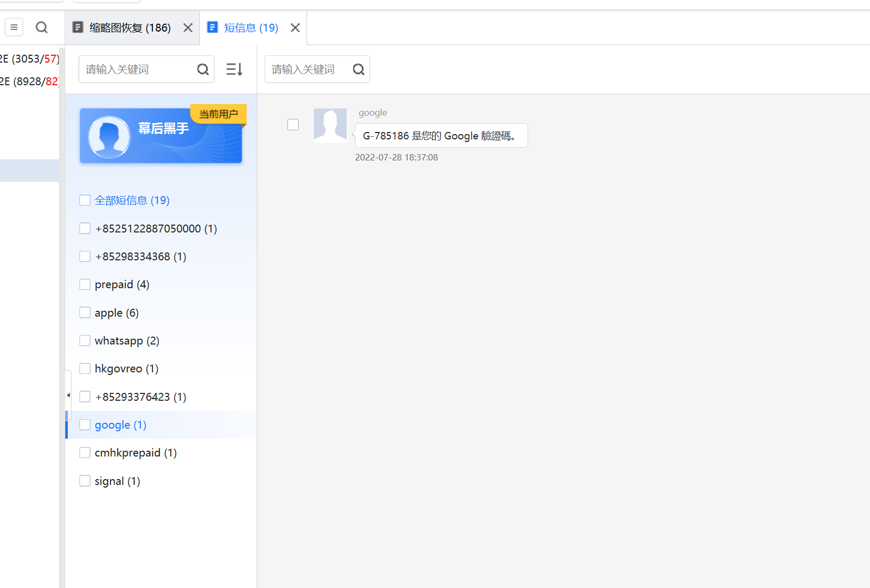The image size is (870, 588).
Task: Check the +85298334368 checkbox
Action: click(x=85, y=256)
